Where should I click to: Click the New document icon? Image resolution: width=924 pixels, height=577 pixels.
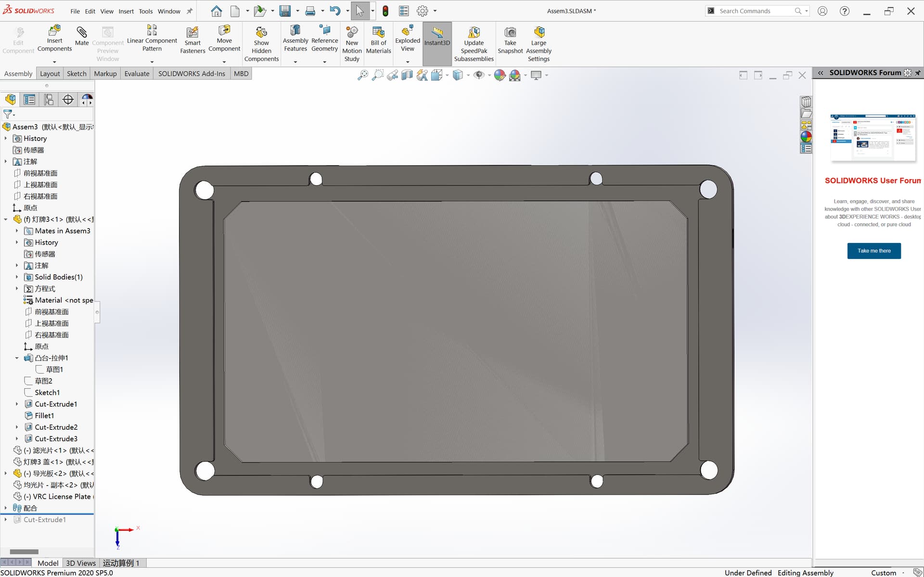coord(235,11)
